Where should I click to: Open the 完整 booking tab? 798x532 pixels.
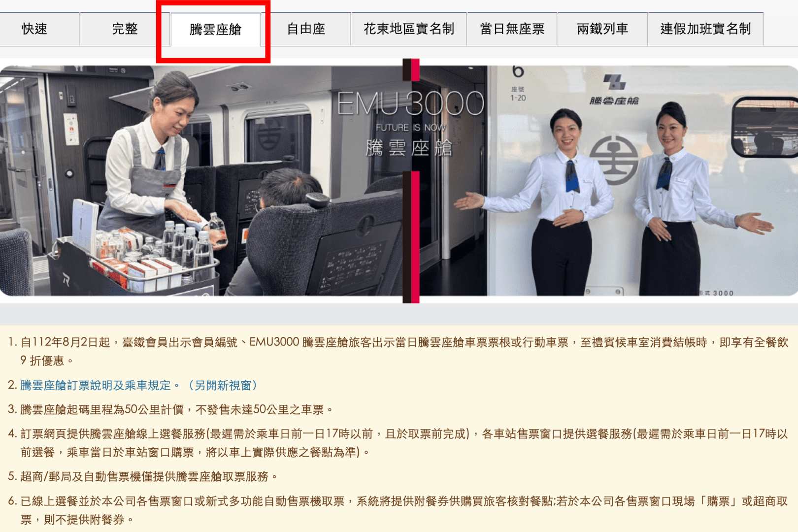(x=125, y=29)
